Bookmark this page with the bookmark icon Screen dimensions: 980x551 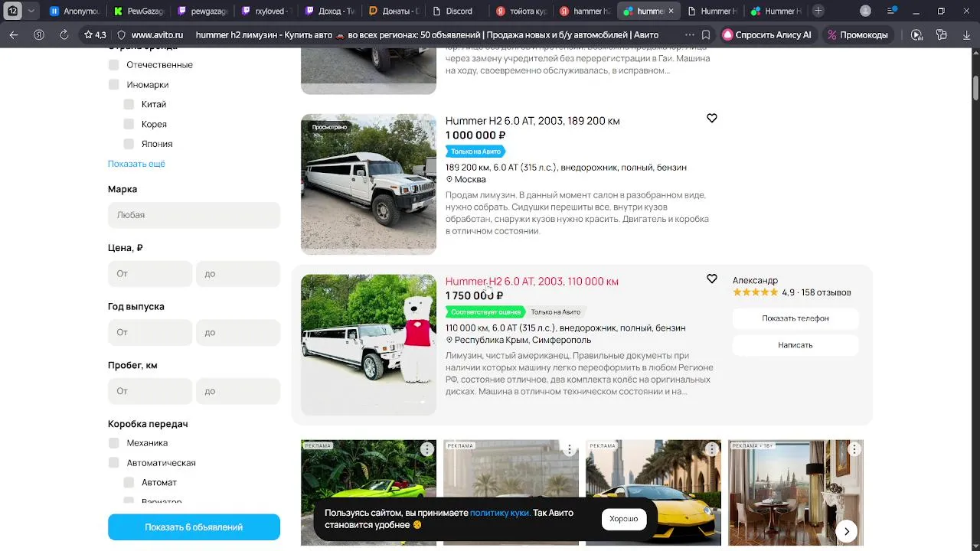point(706,34)
